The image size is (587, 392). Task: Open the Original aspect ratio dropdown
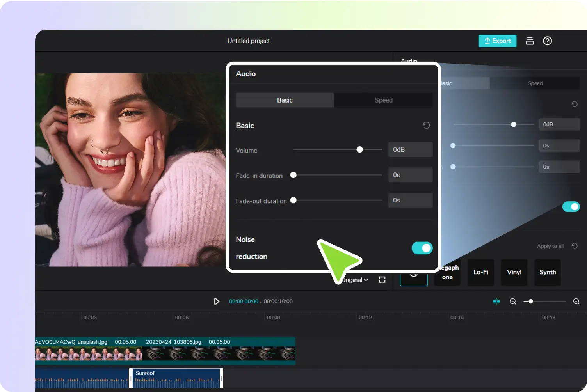[x=355, y=280]
